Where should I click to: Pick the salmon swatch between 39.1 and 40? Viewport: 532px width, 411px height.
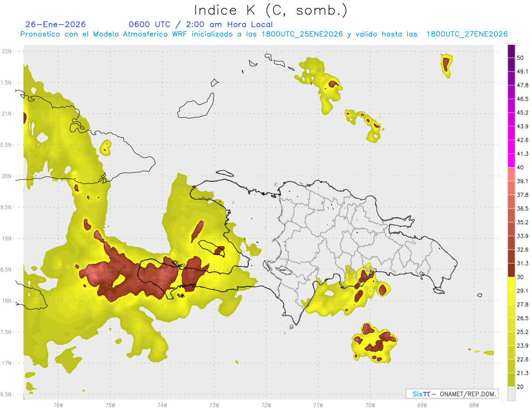[x=512, y=174]
